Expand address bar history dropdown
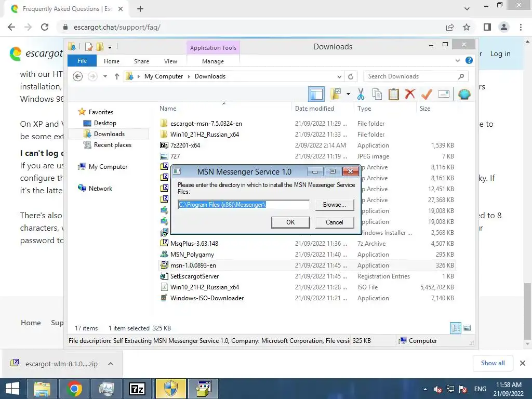This screenshot has width=532, height=399. click(339, 76)
